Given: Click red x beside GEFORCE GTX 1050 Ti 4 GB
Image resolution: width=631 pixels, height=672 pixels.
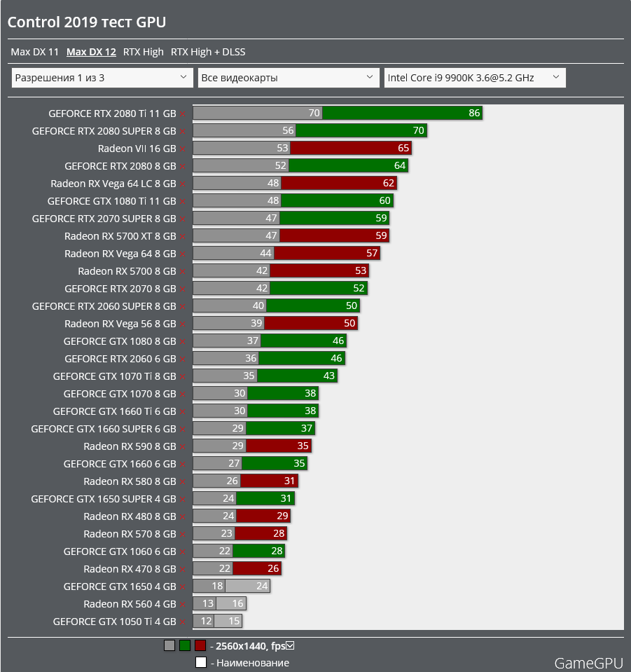Looking at the screenshot, I should click(183, 623).
